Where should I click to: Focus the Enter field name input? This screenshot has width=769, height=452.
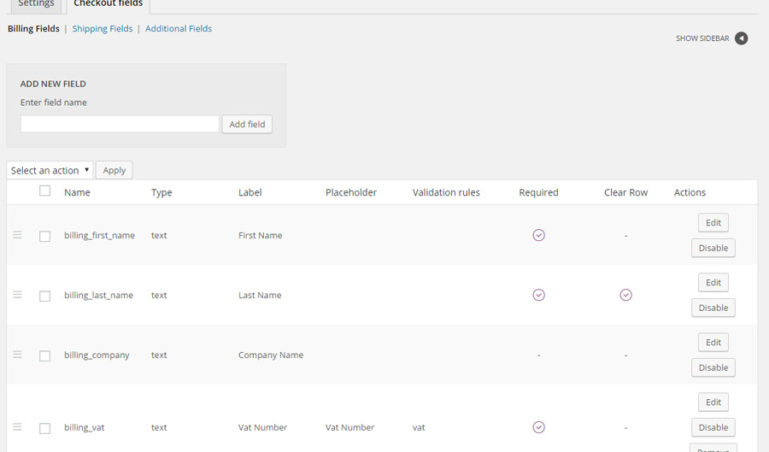pos(119,124)
